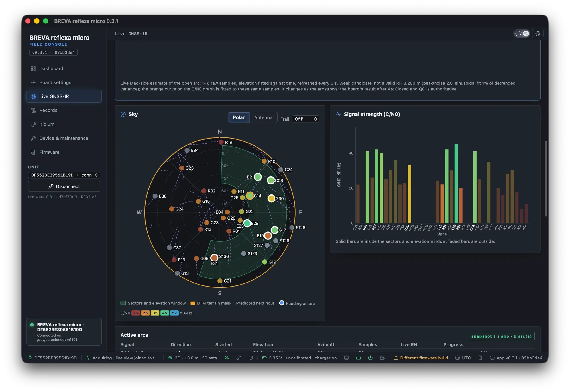Click the Signal strength pulse icon
Image resolution: width=570 pixels, height=392 pixels.
[x=338, y=114]
